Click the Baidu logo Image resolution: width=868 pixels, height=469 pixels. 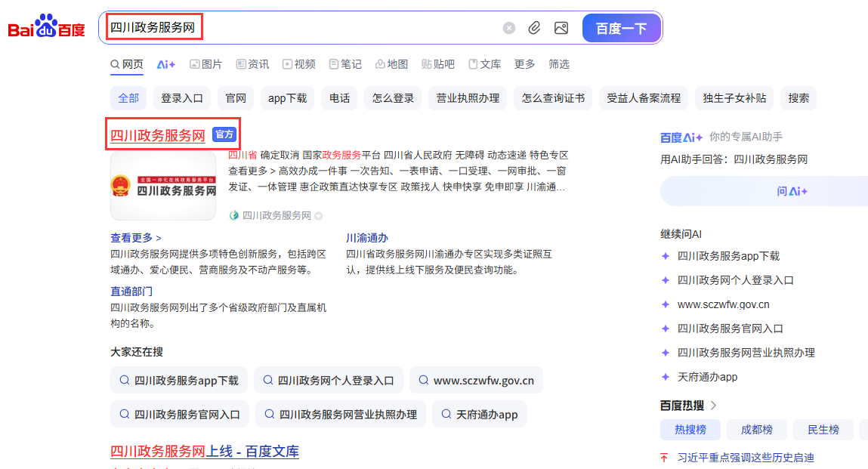46,28
